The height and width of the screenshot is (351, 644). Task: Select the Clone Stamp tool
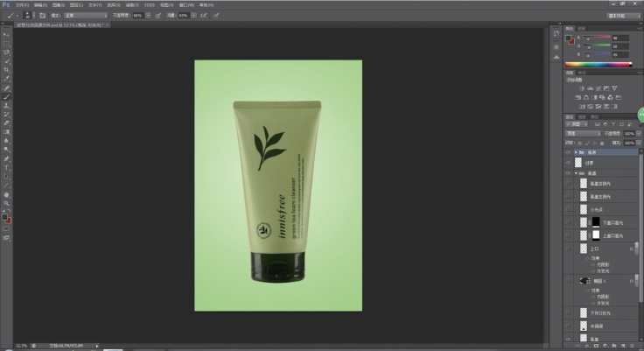point(7,106)
